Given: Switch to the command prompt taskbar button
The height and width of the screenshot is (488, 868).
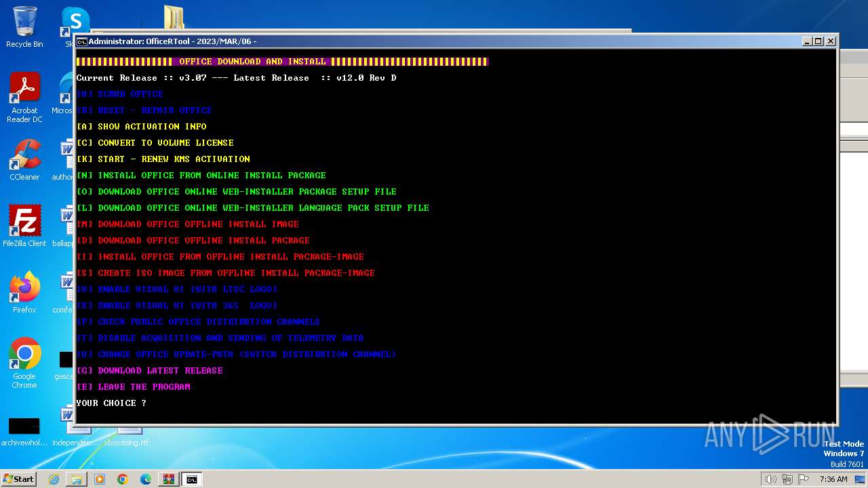Looking at the screenshot, I should tap(192, 479).
